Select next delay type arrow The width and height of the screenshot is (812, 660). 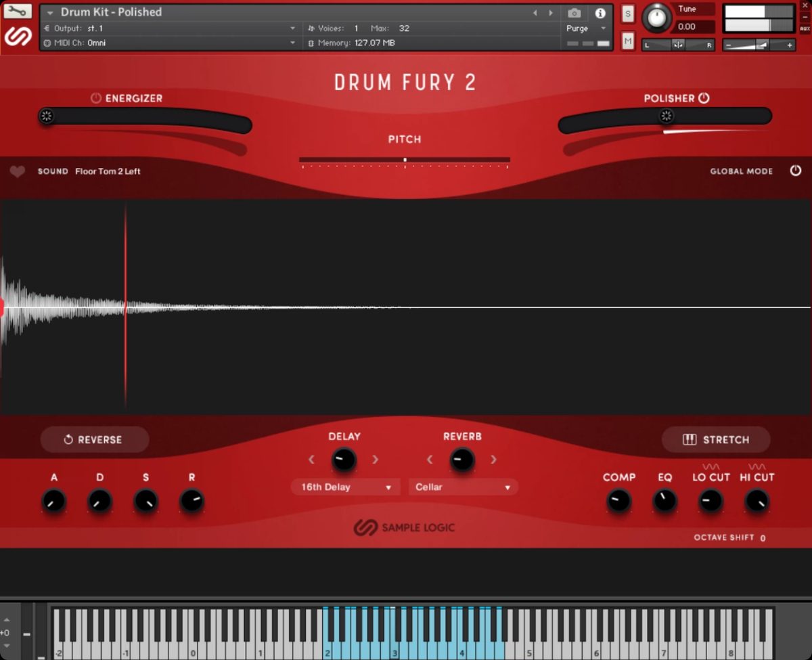[x=376, y=460]
